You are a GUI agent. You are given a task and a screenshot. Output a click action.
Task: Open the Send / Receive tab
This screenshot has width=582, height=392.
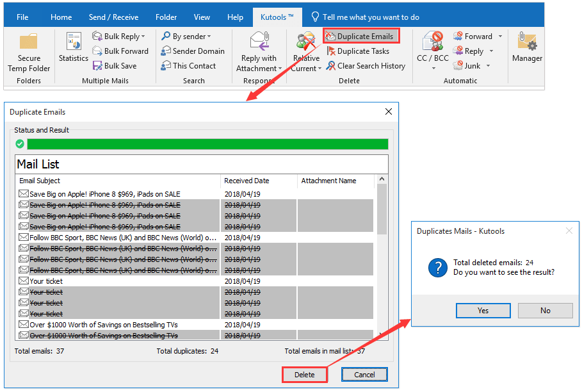click(x=113, y=17)
